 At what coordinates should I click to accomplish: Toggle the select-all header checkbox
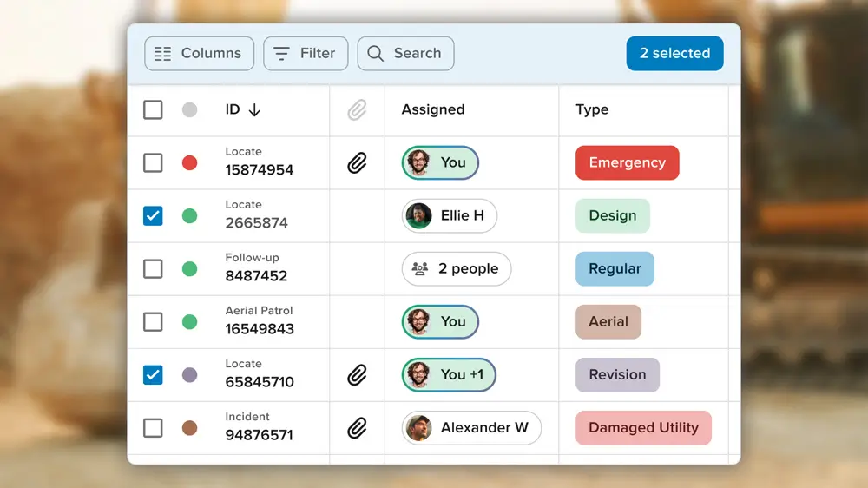pos(153,109)
